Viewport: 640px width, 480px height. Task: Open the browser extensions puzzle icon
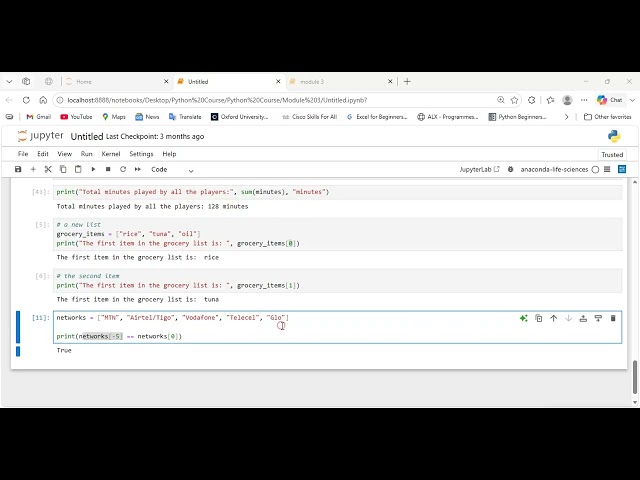pyautogui.click(x=531, y=100)
